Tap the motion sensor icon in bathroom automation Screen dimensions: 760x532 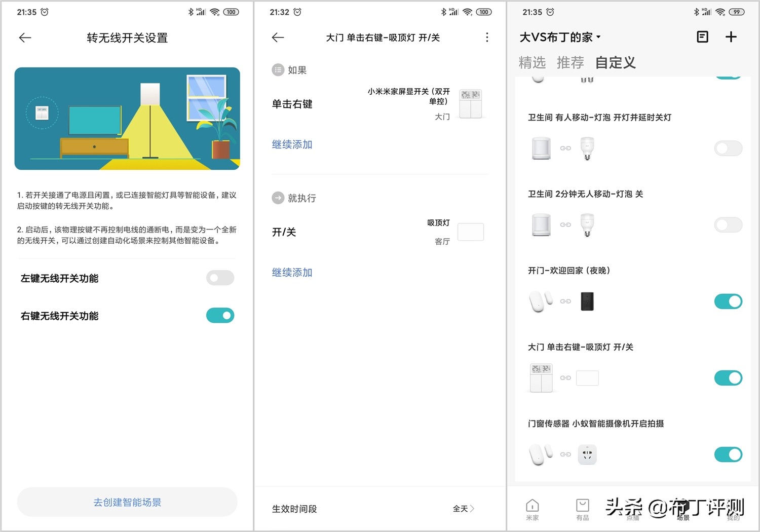click(541, 148)
